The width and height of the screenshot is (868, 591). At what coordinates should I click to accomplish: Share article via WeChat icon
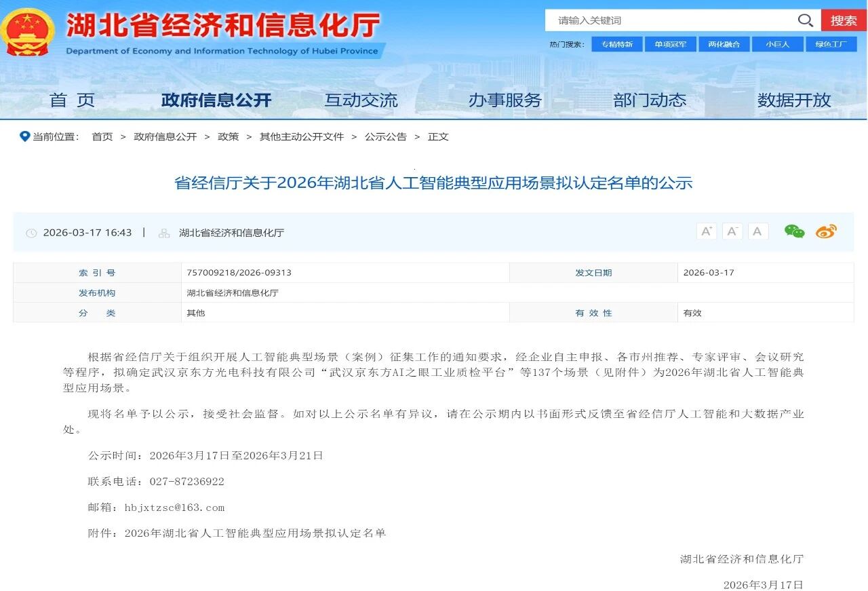(794, 231)
